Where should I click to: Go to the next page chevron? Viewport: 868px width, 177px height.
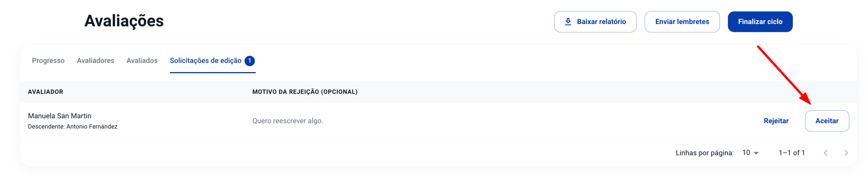pos(846,153)
